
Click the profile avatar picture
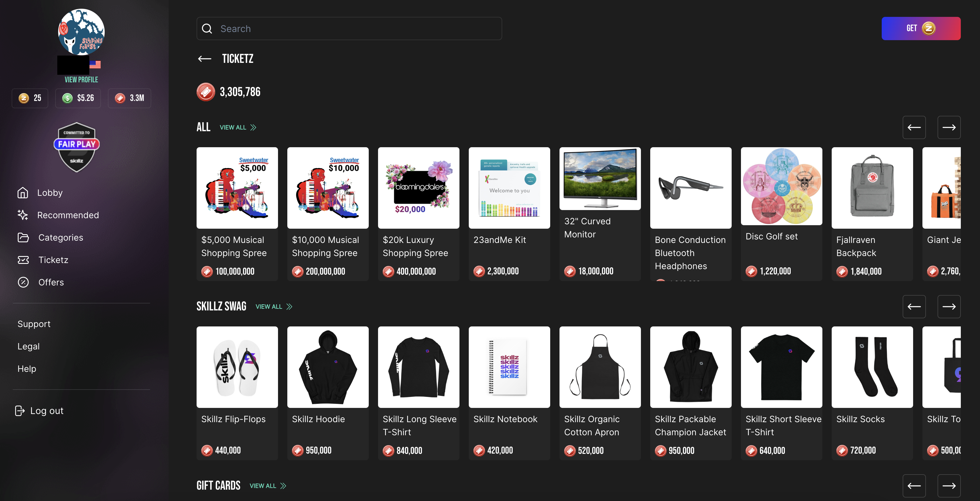coord(81,32)
